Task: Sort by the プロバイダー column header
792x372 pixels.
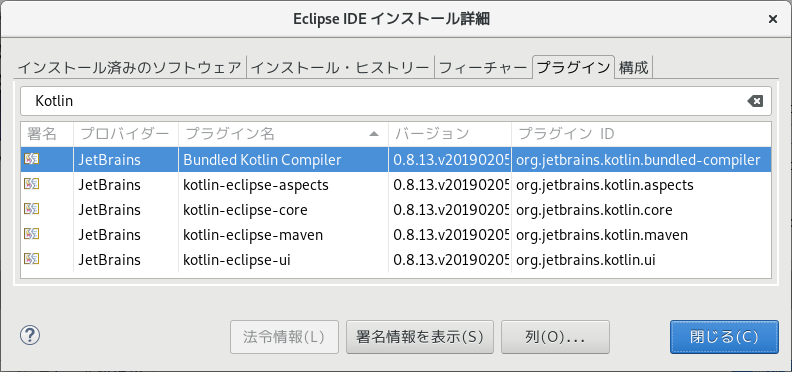Action: point(126,134)
